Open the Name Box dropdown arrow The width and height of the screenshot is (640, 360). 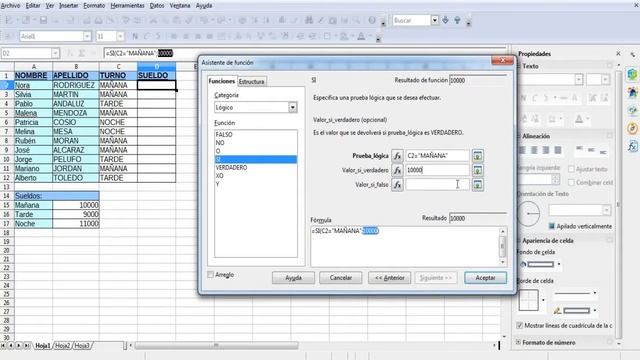point(55,53)
